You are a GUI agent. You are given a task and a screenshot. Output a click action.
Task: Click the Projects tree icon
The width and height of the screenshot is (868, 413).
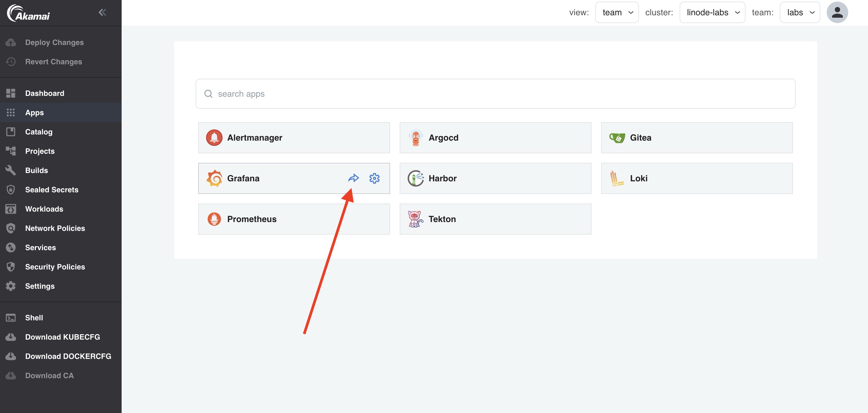pyautogui.click(x=11, y=151)
